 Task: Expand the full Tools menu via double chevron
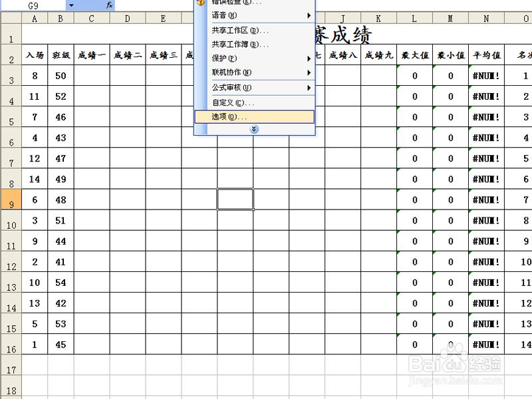[x=254, y=129]
